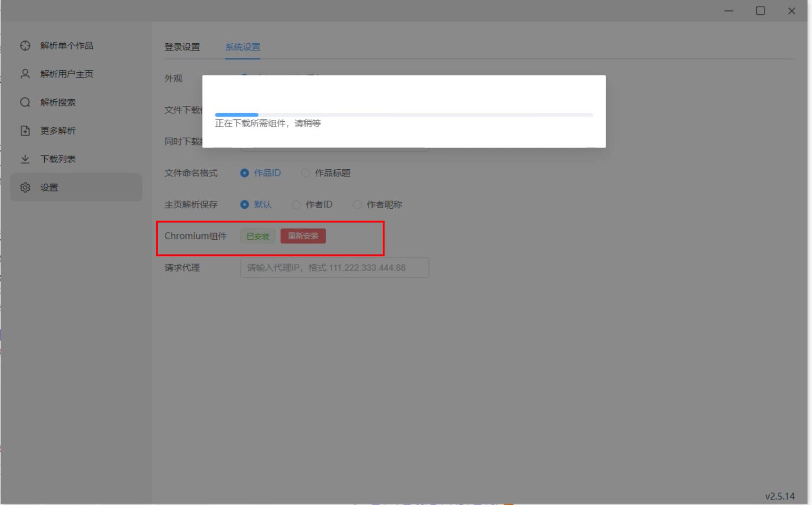
Task: Choose 作者昵称 for homepage parse saving
Action: pos(357,204)
